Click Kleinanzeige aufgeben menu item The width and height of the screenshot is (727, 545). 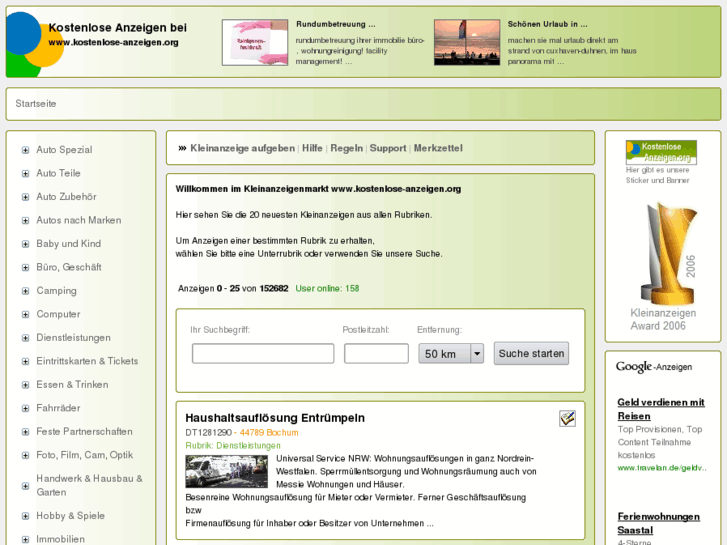[x=242, y=148]
